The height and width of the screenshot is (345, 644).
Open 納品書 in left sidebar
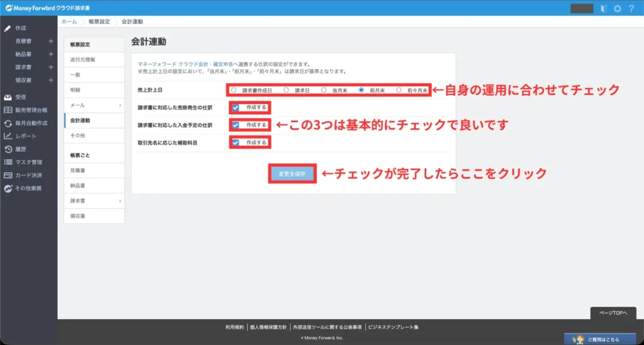pos(23,54)
